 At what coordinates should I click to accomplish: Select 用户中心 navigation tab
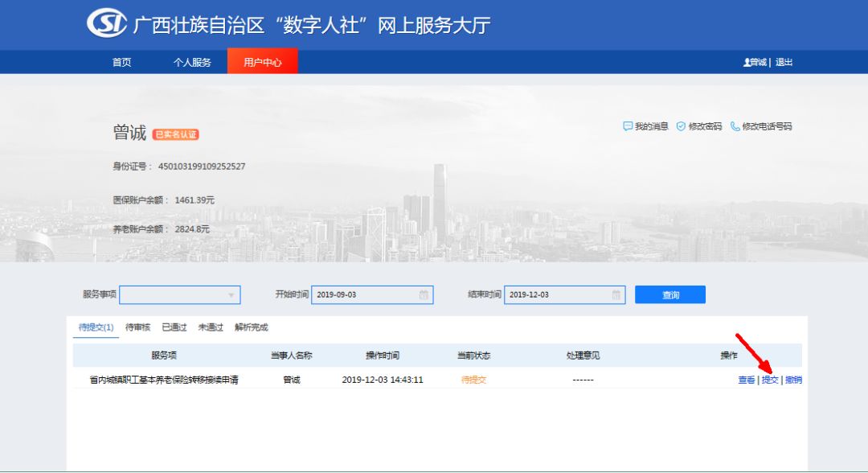click(x=262, y=62)
